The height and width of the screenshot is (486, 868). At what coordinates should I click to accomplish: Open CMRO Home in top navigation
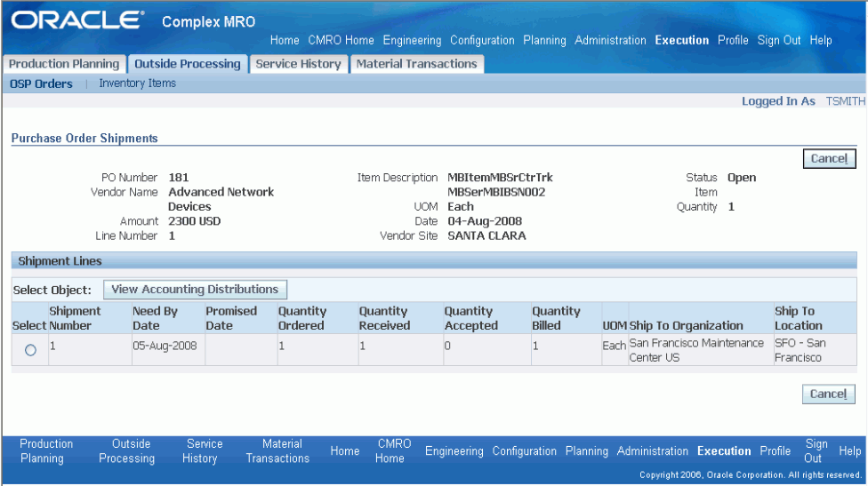tap(341, 40)
